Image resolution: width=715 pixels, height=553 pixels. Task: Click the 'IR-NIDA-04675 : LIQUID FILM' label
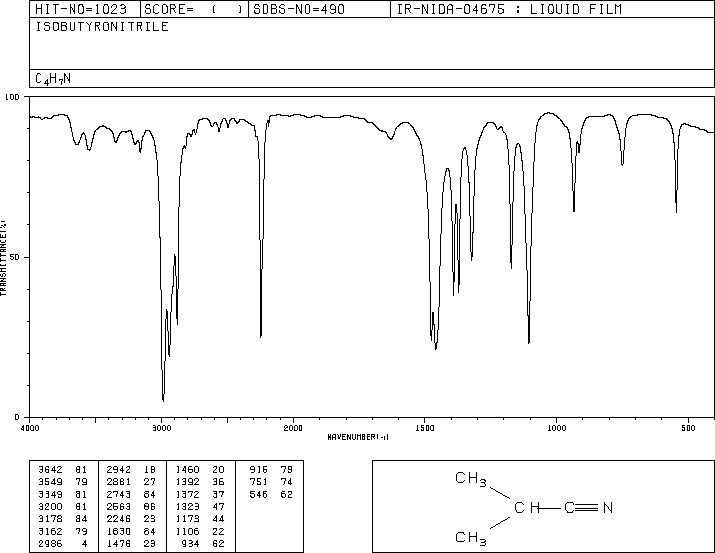(509, 9)
